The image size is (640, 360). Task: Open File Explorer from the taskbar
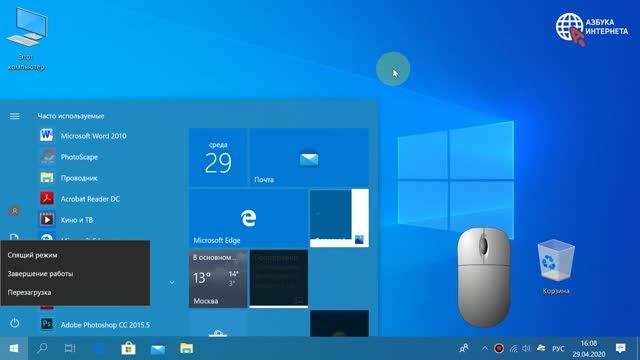(187, 348)
